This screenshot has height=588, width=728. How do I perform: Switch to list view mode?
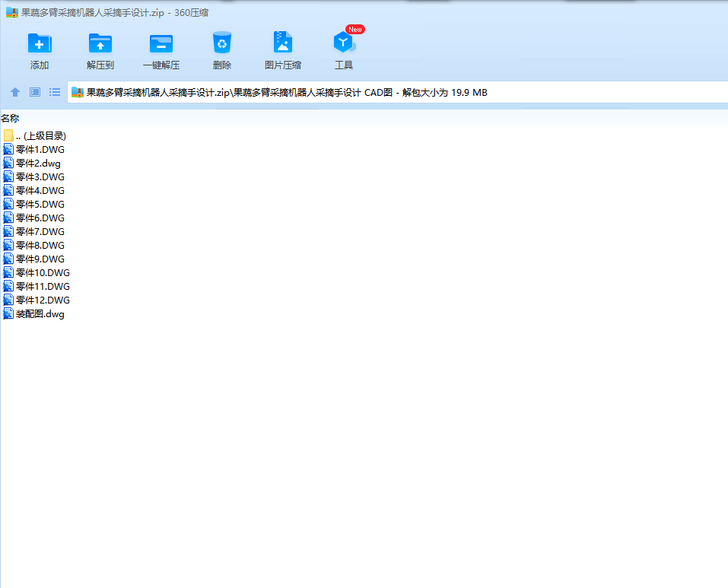click(55, 92)
